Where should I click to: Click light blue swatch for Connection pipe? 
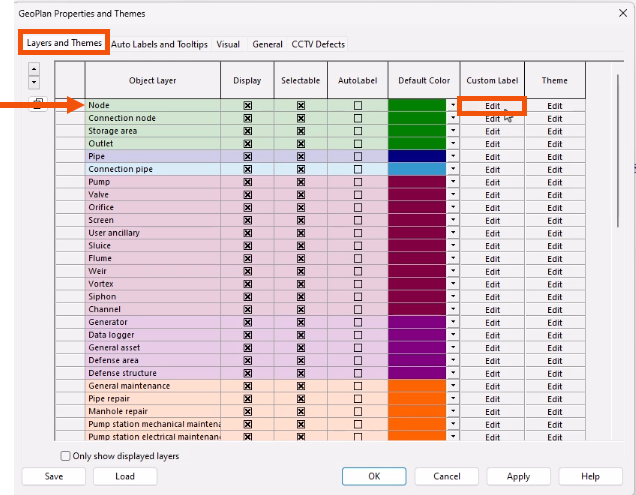[417, 169]
